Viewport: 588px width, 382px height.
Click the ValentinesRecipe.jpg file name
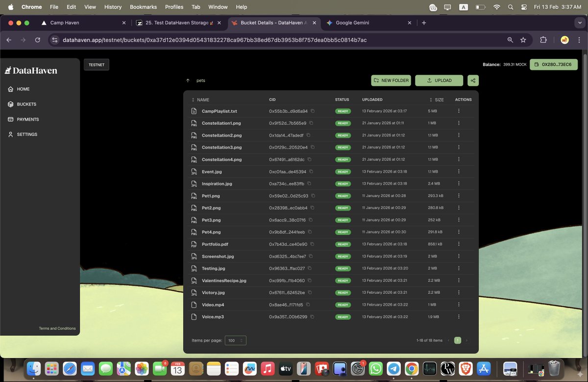click(224, 281)
